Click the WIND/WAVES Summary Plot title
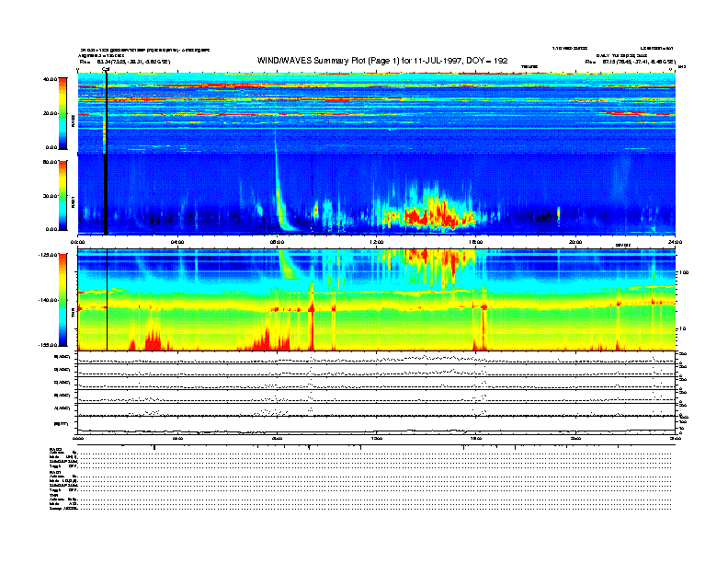The image size is (728, 563). [382, 61]
